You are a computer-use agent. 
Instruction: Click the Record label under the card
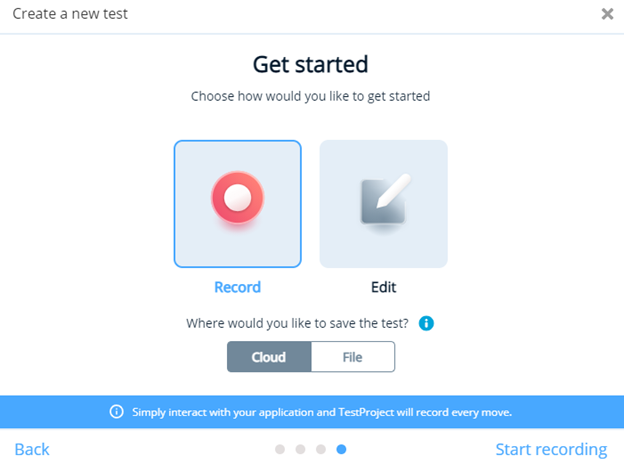point(237,287)
